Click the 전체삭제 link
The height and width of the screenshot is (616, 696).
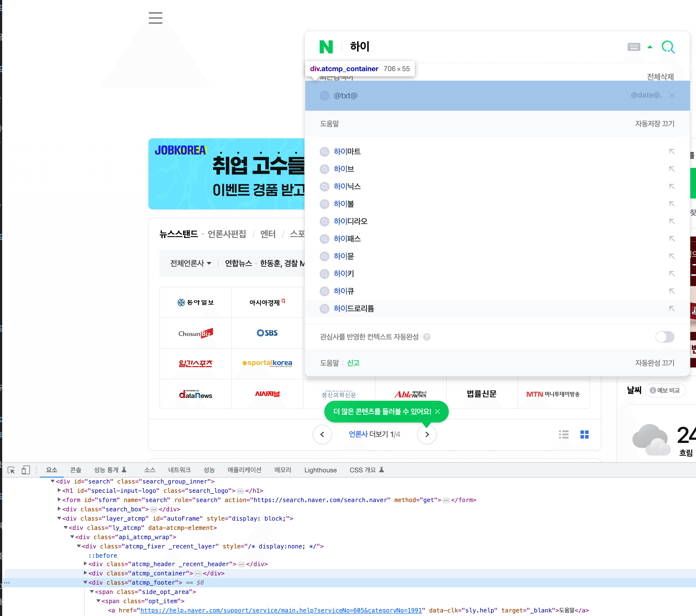pos(660,76)
